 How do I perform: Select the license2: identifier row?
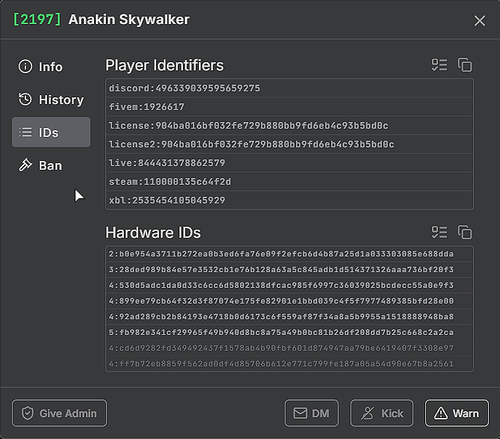[289, 144]
